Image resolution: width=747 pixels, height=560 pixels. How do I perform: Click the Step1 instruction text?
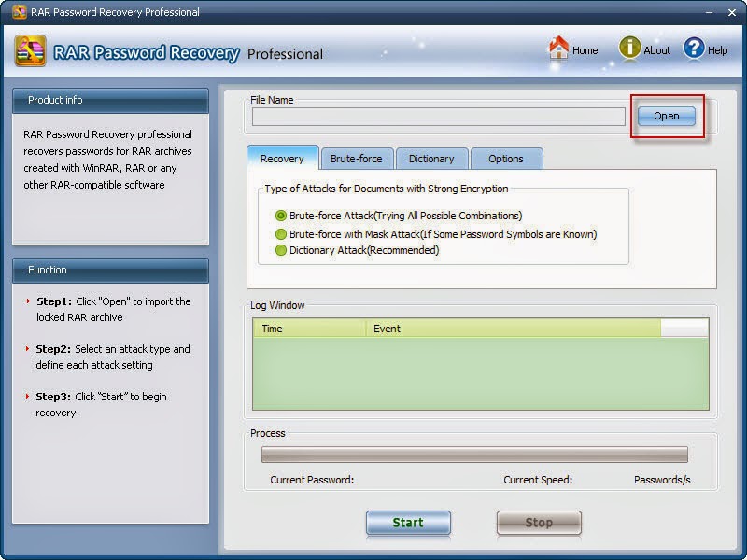tap(113, 309)
